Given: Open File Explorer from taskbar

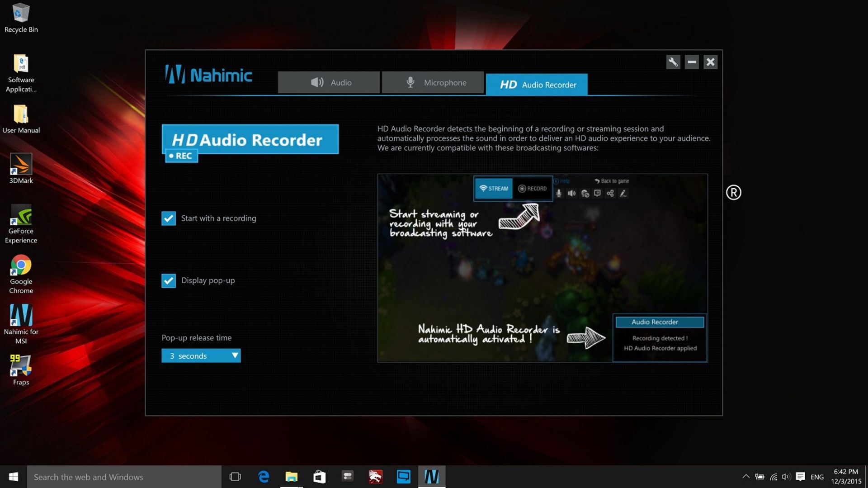Looking at the screenshot, I should pos(292,477).
